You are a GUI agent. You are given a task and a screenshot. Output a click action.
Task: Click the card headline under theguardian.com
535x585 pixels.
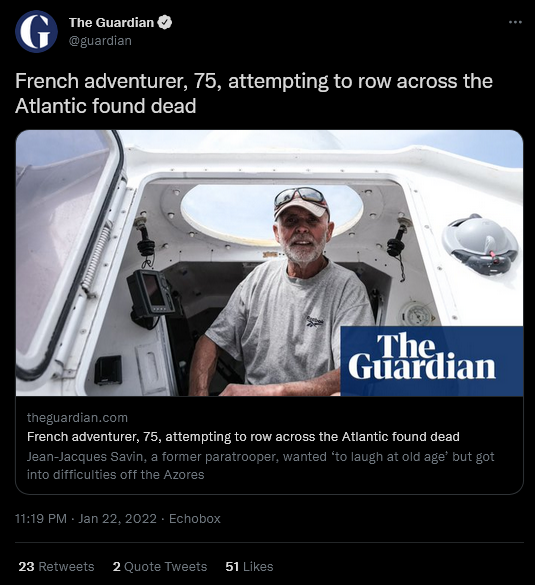[243, 437]
